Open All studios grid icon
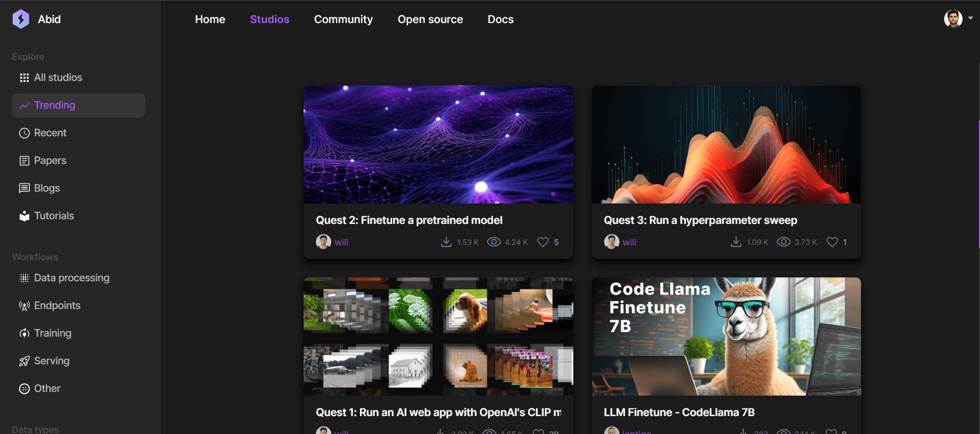The height and width of the screenshot is (434, 980). click(24, 78)
